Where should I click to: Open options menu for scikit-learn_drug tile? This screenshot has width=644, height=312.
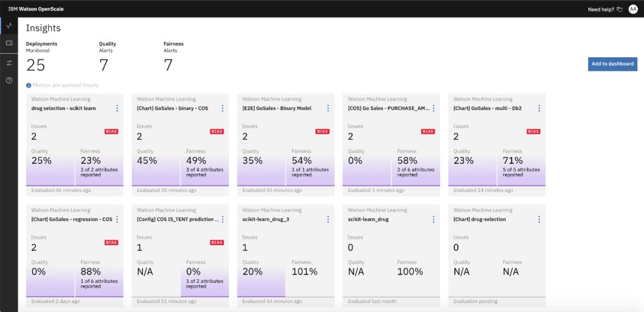click(434, 219)
